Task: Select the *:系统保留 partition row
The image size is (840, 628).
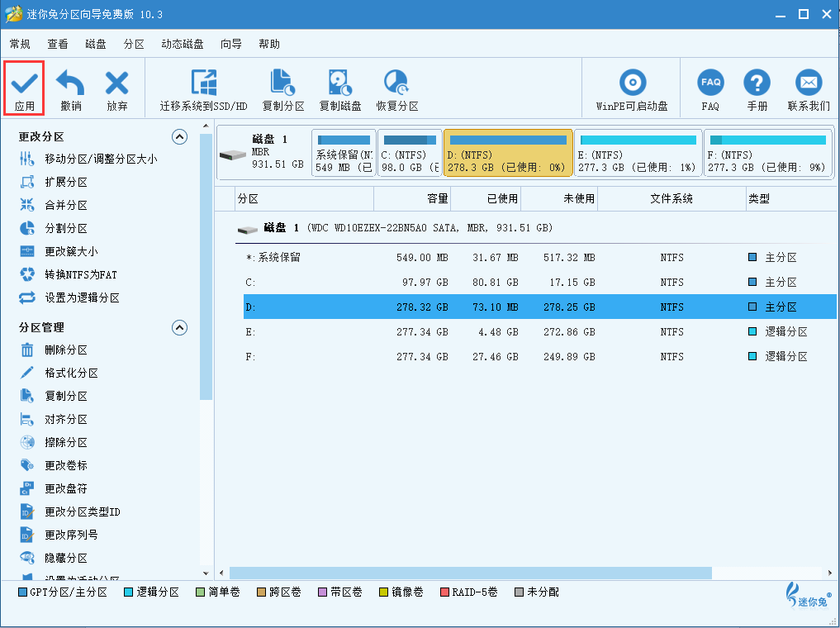Action: pyautogui.click(x=540, y=258)
